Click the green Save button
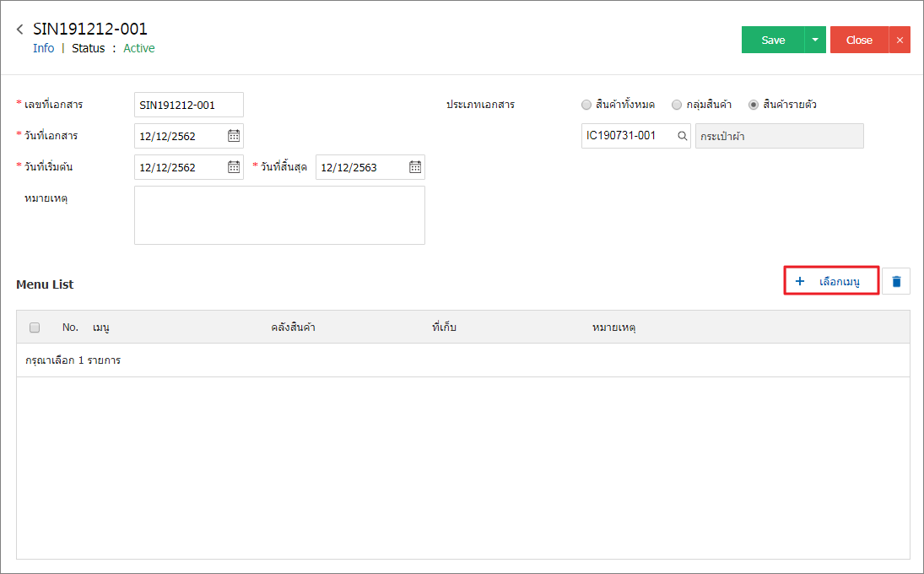This screenshot has height=574, width=924. point(773,40)
